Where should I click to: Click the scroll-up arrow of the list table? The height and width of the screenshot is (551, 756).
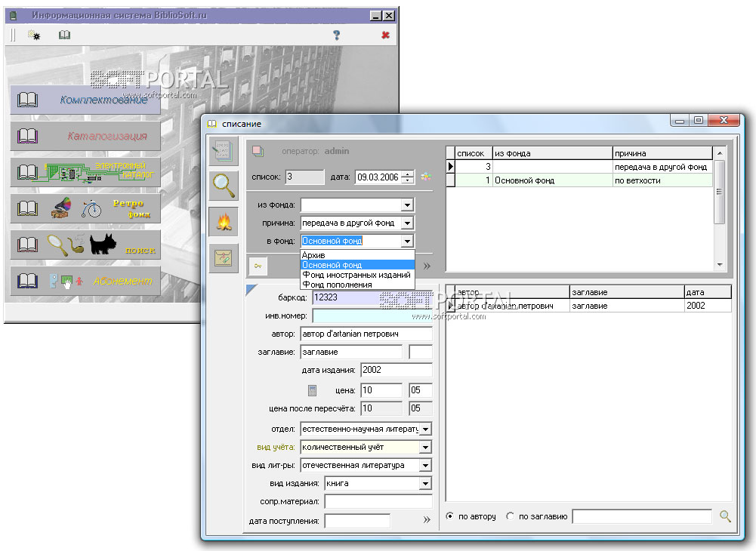(720, 153)
